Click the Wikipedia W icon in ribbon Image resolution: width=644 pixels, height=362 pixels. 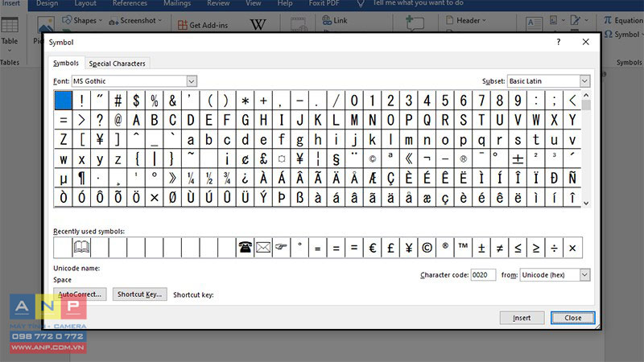pos(258,25)
